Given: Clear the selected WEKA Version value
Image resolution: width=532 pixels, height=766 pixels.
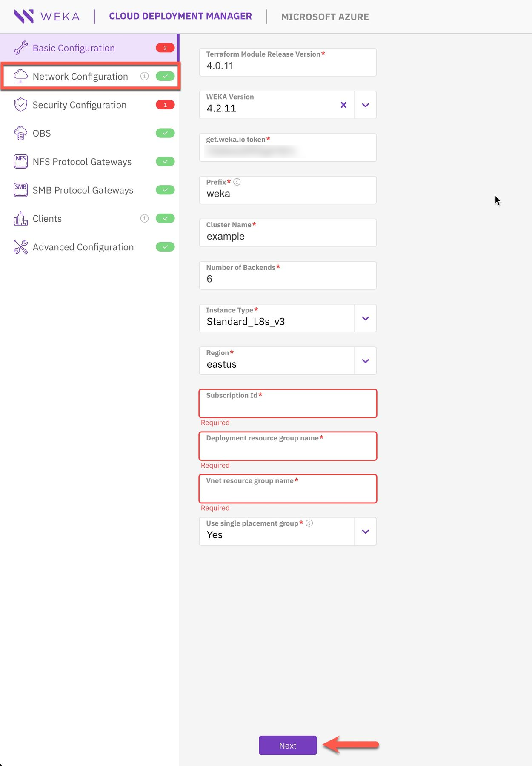Looking at the screenshot, I should point(343,105).
